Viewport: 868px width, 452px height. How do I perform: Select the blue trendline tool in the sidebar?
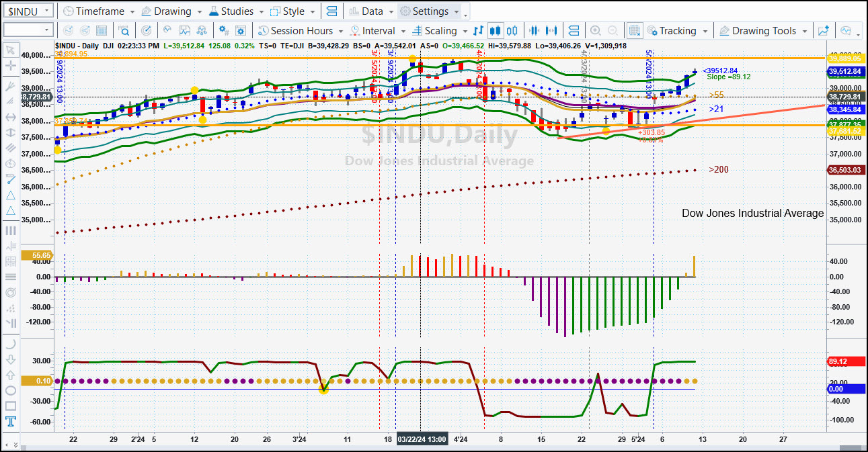tap(11, 179)
